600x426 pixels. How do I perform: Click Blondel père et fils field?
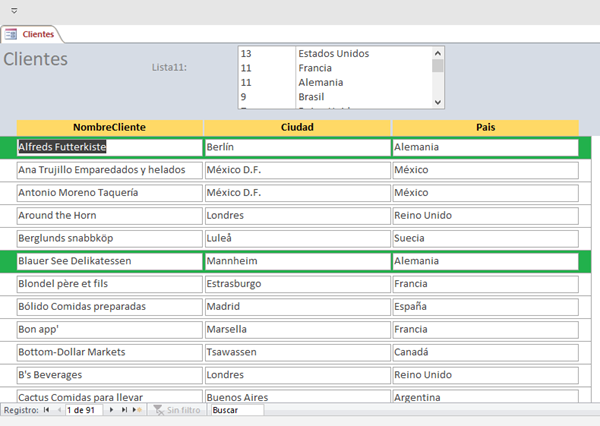tap(109, 284)
